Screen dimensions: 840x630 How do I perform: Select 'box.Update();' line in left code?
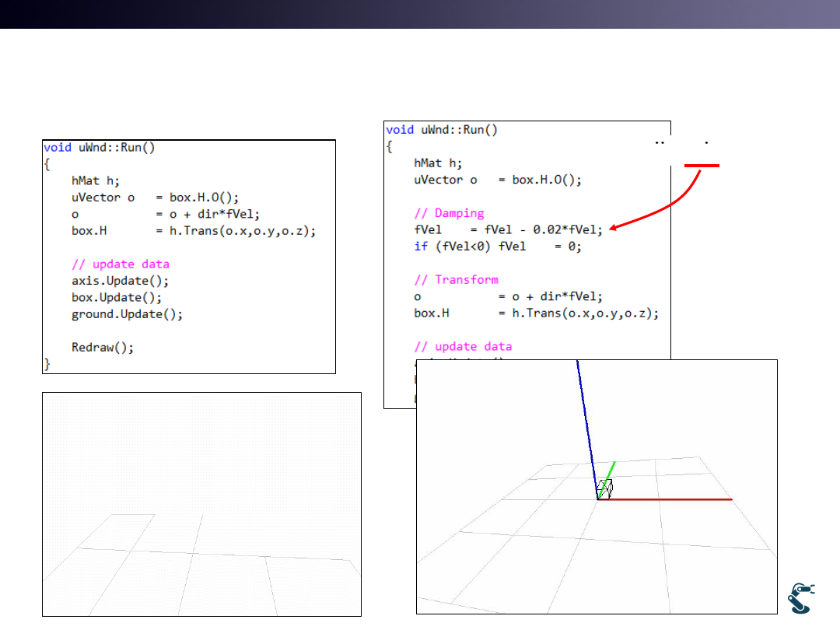[117, 297]
